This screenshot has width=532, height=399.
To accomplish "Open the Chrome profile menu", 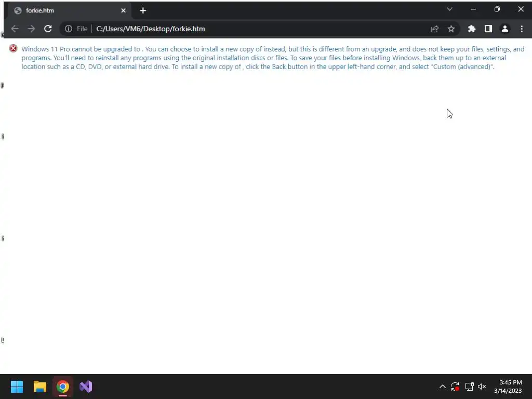I will point(505,29).
